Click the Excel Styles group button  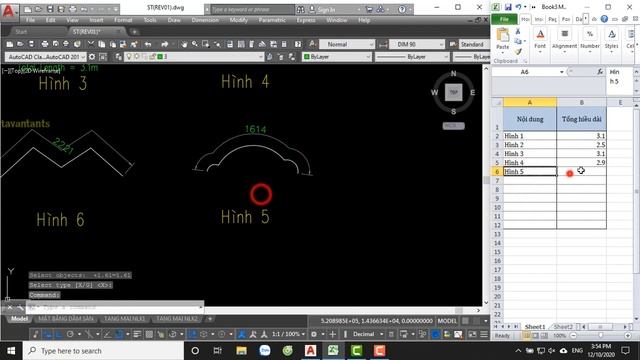pos(611,41)
